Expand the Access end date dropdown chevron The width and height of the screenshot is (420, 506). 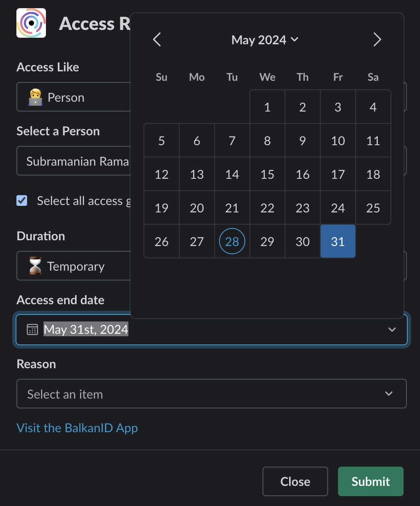392,329
